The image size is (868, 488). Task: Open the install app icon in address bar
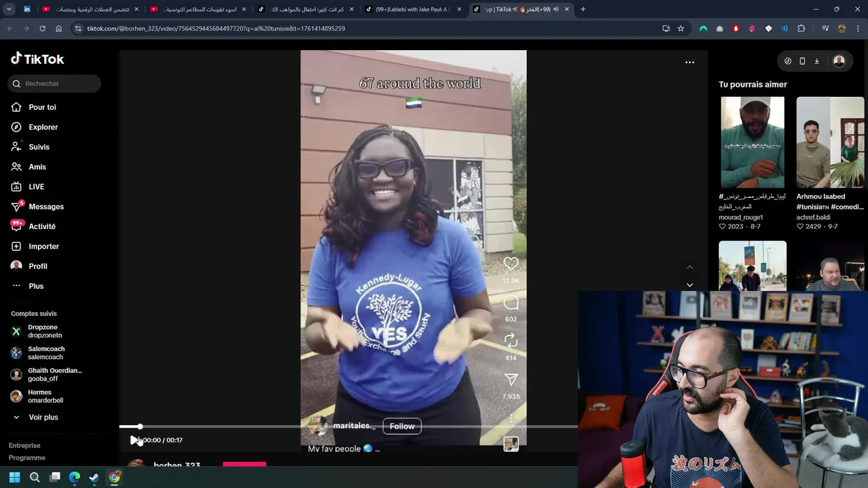666,28
